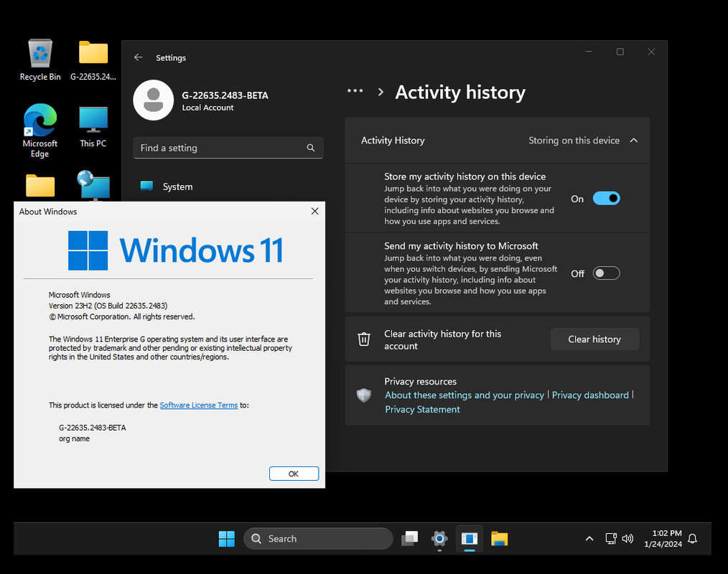Click the Find a setting search field
This screenshot has width=728, height=574.
pos(228,148)
